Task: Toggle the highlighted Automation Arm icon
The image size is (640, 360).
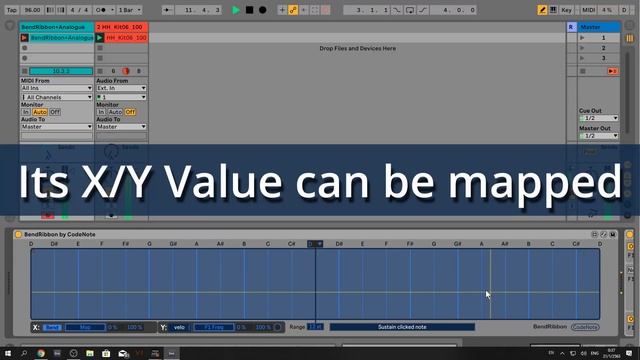Action: pyautogui.click(x=293, y=10)
